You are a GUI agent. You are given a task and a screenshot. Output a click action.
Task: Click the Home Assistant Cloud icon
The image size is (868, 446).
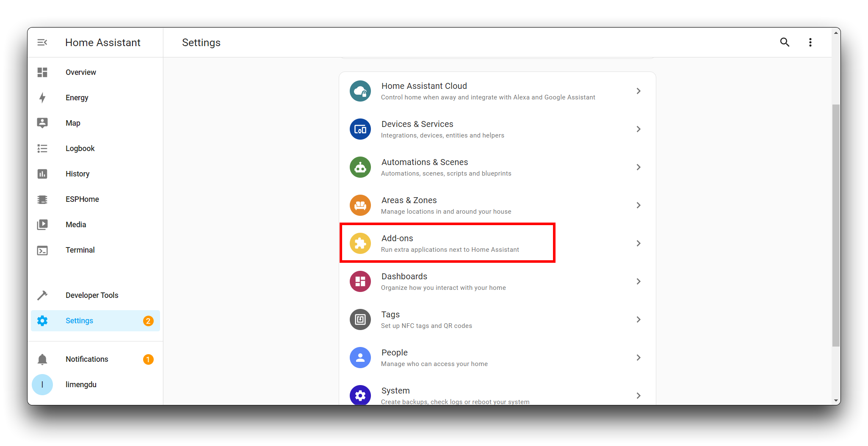360,91
